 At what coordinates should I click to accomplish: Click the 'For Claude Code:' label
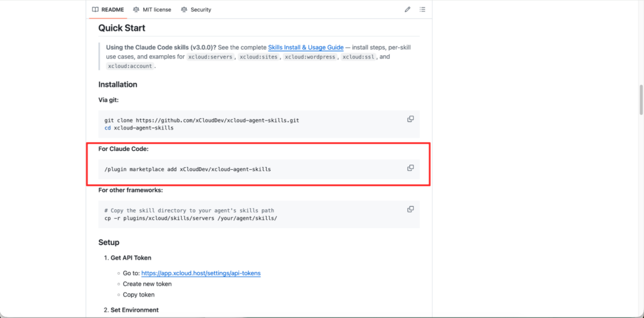(x=124, y=149)
